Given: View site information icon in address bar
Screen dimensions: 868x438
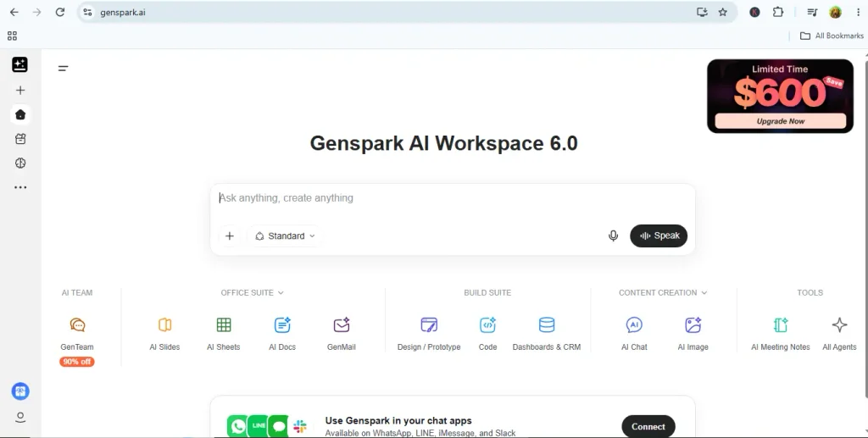Looking at the screenshot, I should pos(87,12).
